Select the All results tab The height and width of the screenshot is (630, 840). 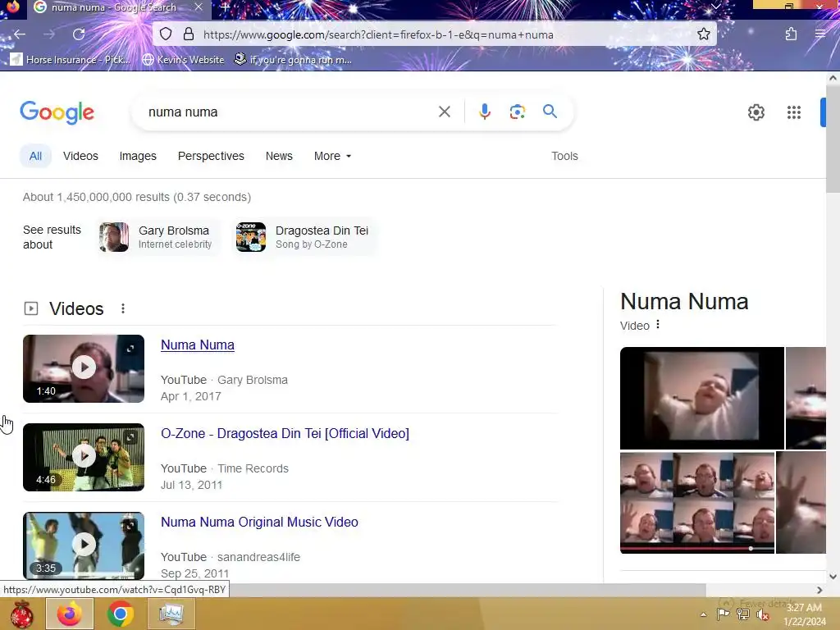pos(35,156)
